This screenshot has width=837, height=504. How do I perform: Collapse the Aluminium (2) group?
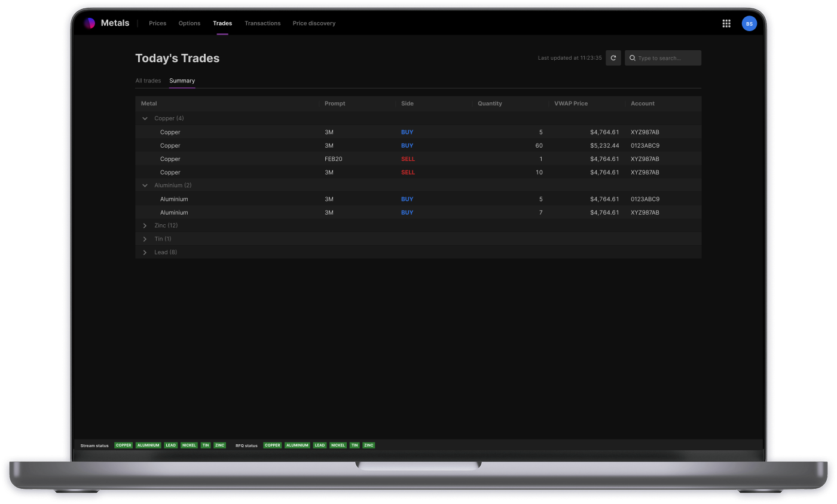pyautogui.click(x=145, y=185)
